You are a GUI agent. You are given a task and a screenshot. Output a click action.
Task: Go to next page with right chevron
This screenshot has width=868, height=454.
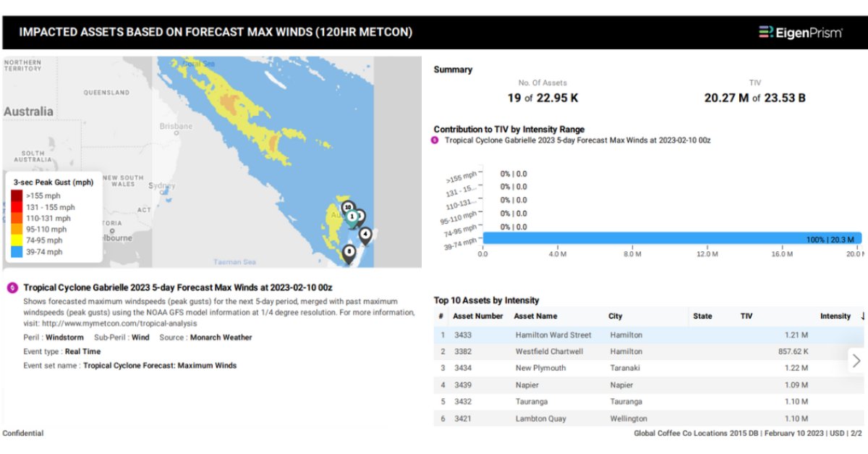pyautogui.click(x=856, y=360)
